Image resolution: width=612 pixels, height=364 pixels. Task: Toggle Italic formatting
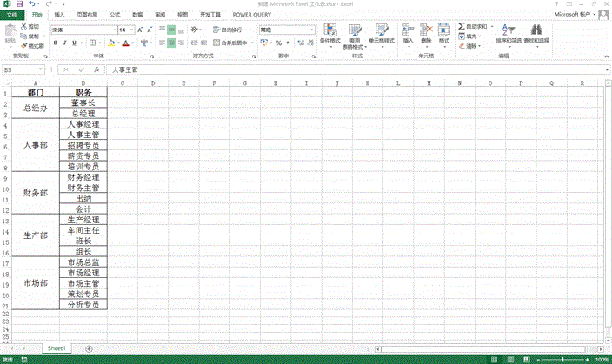(x=66, y=43)
